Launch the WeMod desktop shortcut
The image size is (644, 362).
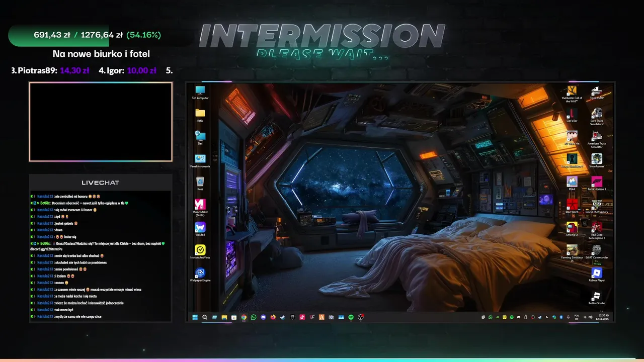pos(200,229)
